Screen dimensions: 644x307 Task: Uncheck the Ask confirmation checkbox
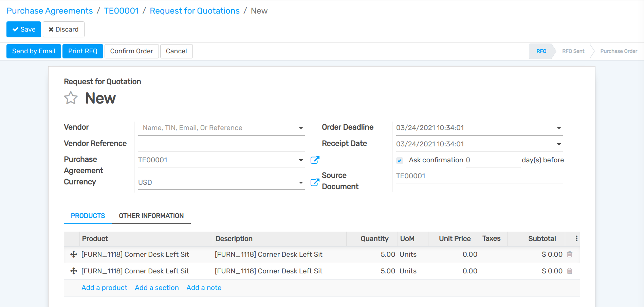(399, 160)
